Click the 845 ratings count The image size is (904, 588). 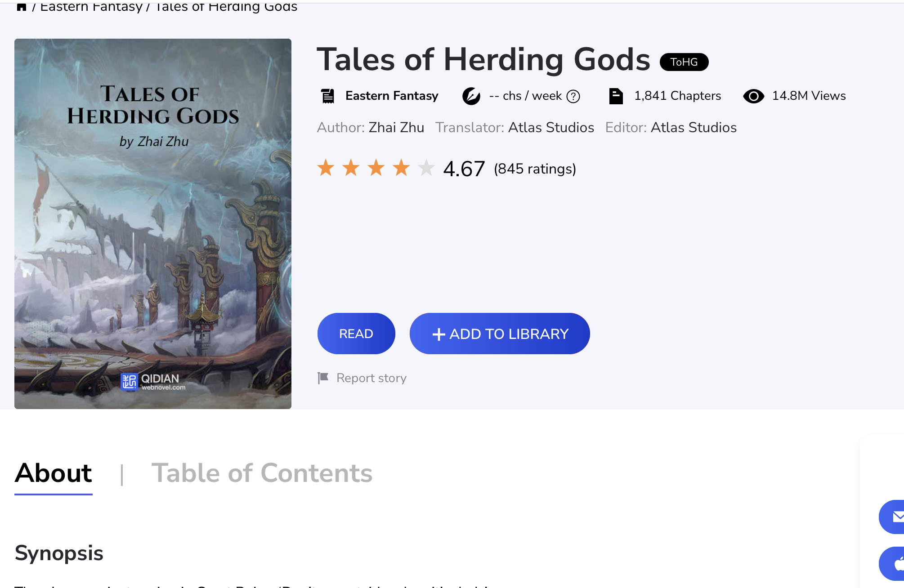535,169
